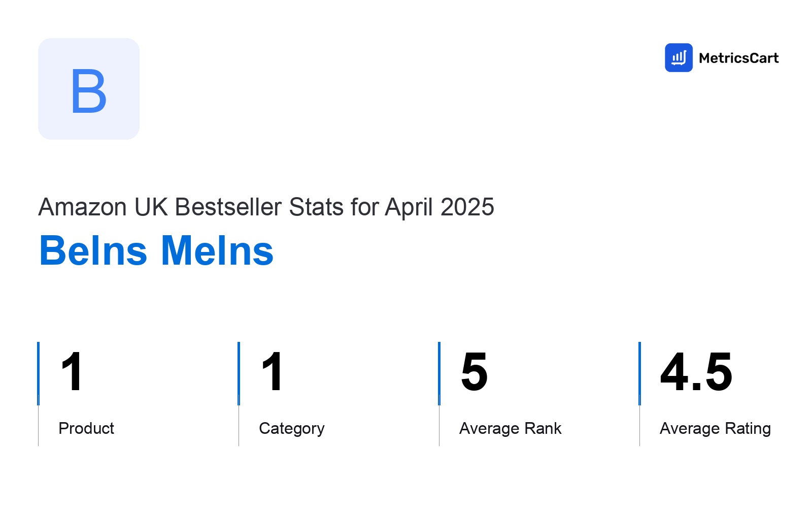Screen dimensions: 812x508
Task: Click the Product count number 1
Action: [x=72, y=372]
